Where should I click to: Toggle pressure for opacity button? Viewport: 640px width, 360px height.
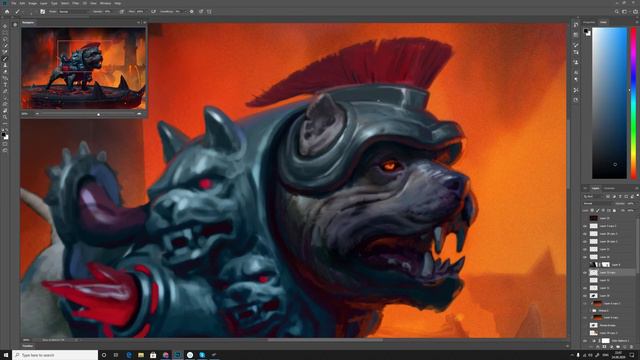pos(122,11)
